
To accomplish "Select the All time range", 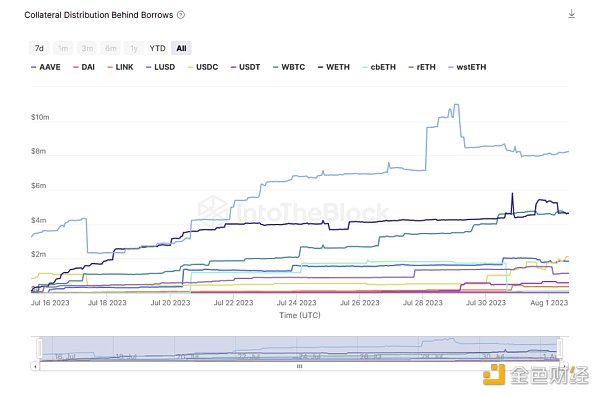I will [181, 48].
